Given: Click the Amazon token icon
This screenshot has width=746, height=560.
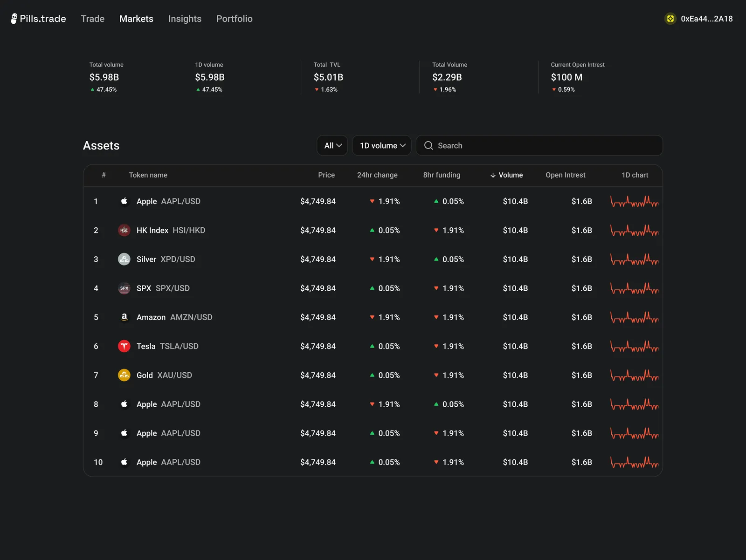Looking at the screenshot, I should (x=124, y=317).
